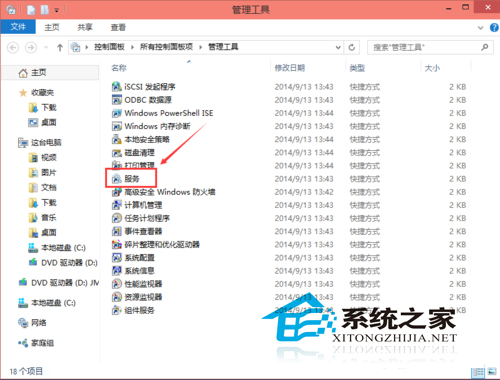Screen dimensions: 500x380
Task: Click the Windows PowerShell ISE icon
Action: (116, 113)
